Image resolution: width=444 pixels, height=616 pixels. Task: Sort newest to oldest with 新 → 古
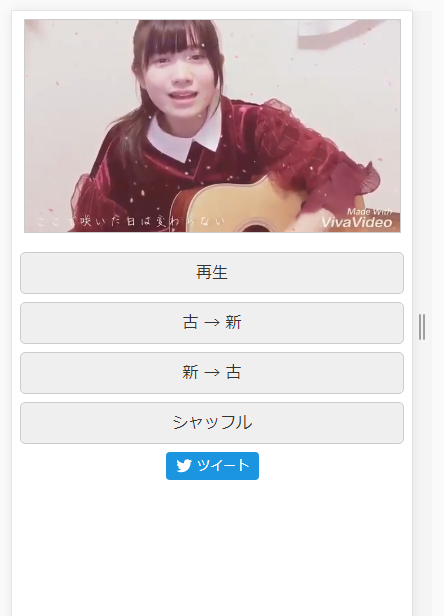212,372
